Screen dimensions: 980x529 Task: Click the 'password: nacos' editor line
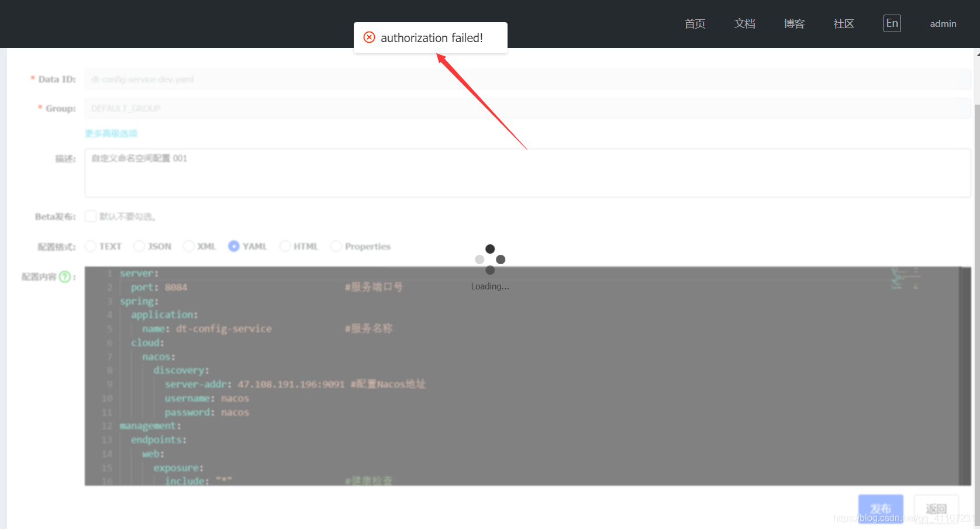tap(207, 412)
